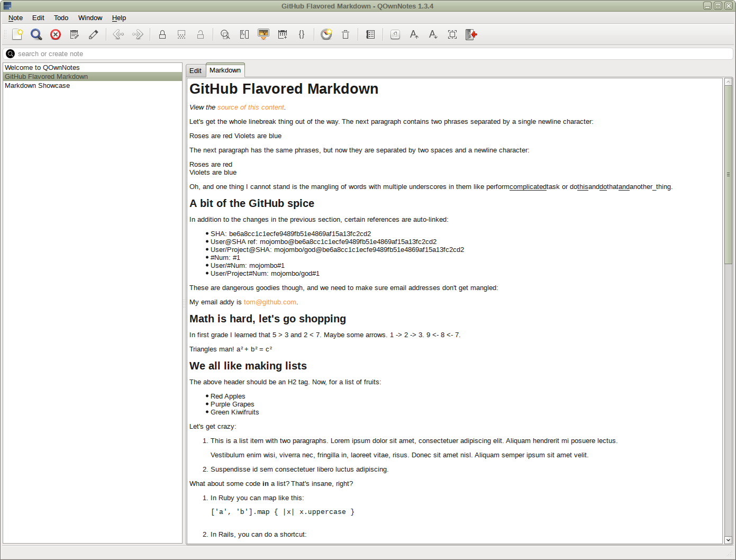Click the find-in-note magnifier over page icon

(x=225, y=34)
